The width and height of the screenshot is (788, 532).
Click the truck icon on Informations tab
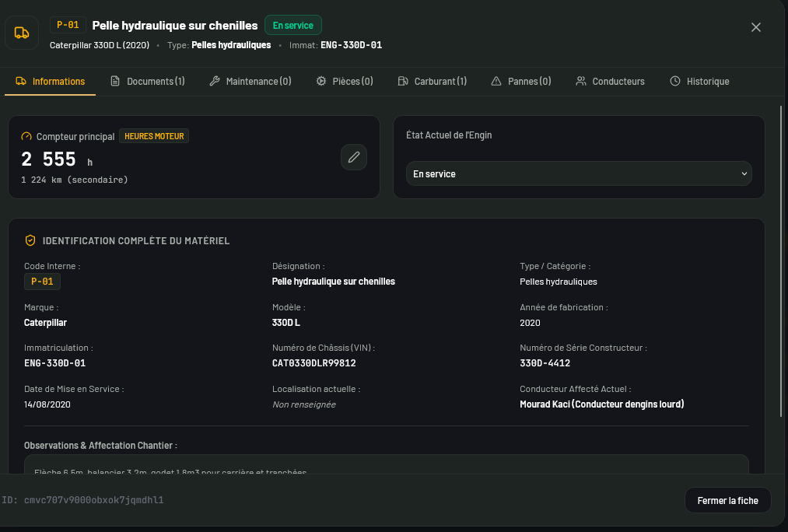[20, 82]
